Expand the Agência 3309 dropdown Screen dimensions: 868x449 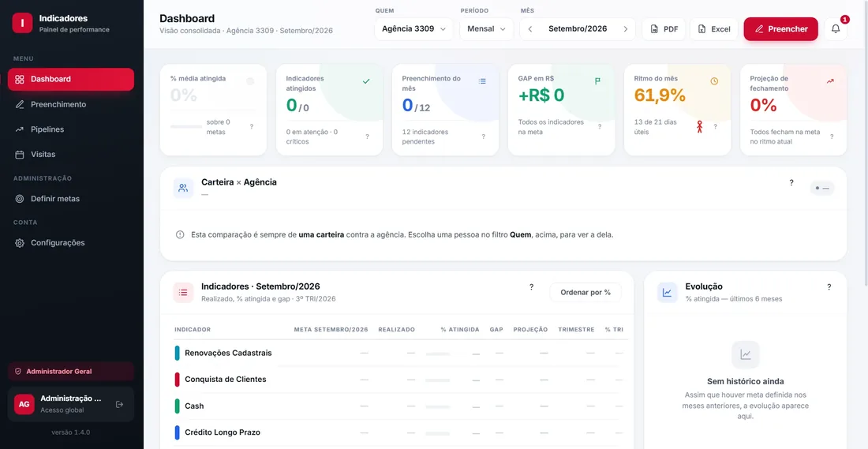point(413,28)
